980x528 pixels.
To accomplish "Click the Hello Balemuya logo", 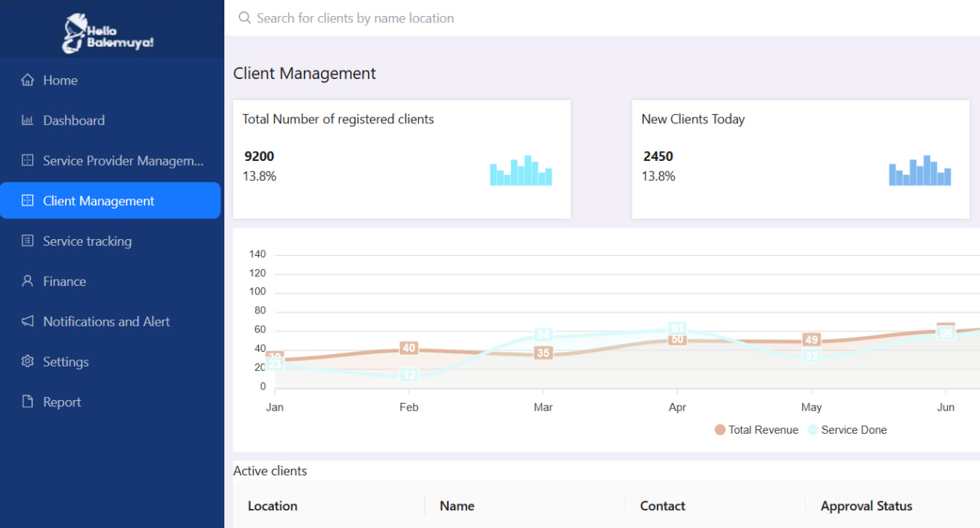I will (x=108, y=34).
